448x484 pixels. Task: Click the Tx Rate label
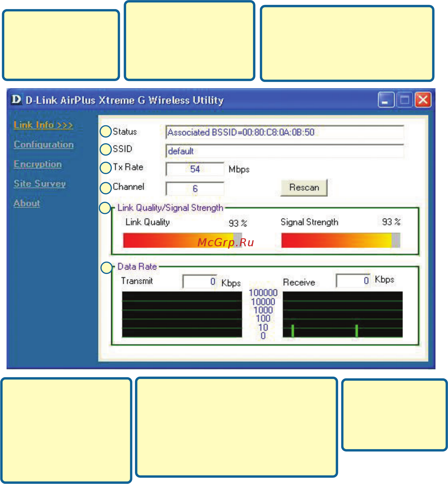click(x=128, y=167)
